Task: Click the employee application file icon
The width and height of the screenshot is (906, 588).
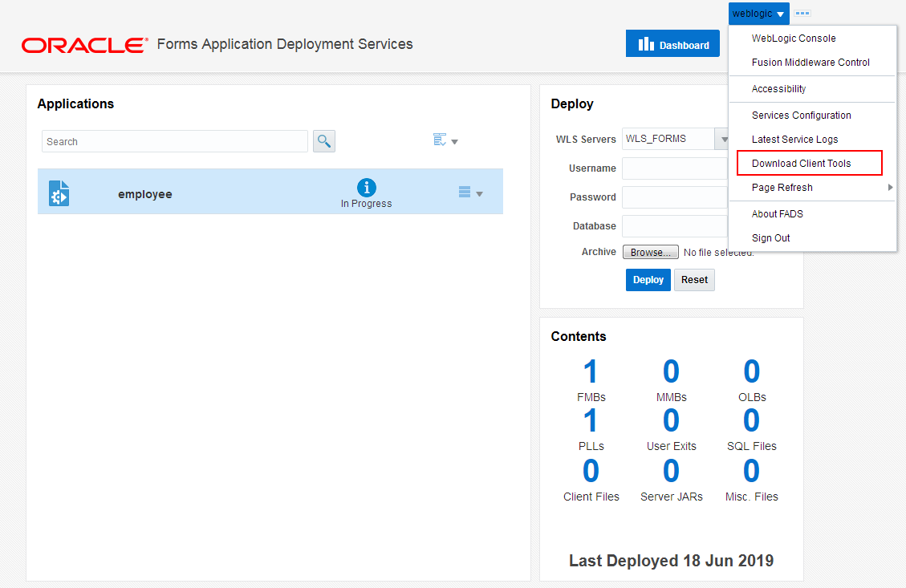Action: [59, 193]
